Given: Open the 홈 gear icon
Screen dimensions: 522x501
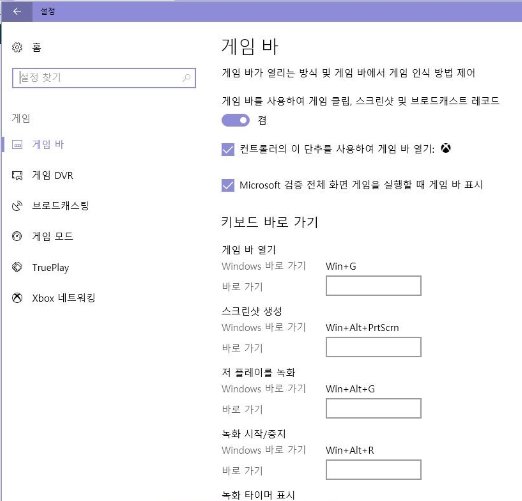Looking at the screenshot, I should point(17,47).
